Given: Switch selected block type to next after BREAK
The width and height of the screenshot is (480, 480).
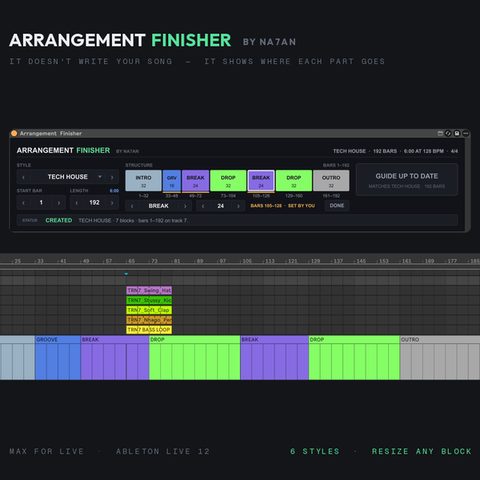Looking at the screenshot, I should (185, 206).
